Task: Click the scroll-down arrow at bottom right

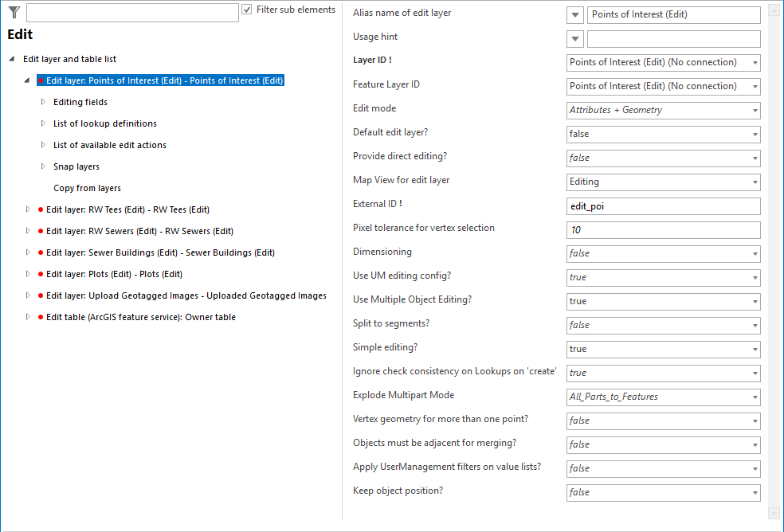Action: tap(773, 513)
